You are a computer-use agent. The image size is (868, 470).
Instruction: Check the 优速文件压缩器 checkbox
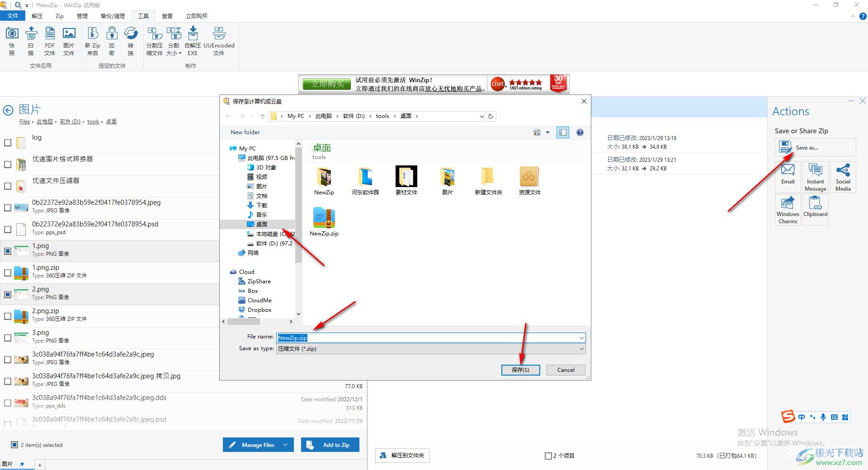pos(8,186)
